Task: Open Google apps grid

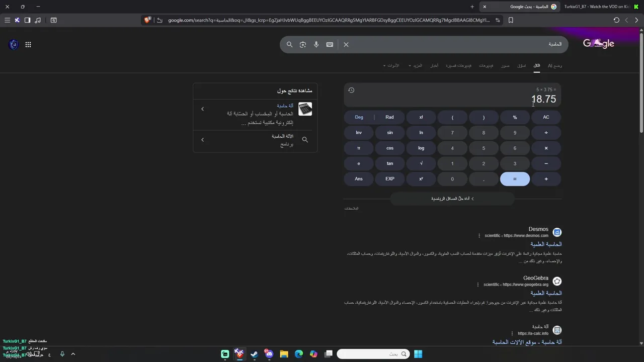Action: click(x=28, y=44)
